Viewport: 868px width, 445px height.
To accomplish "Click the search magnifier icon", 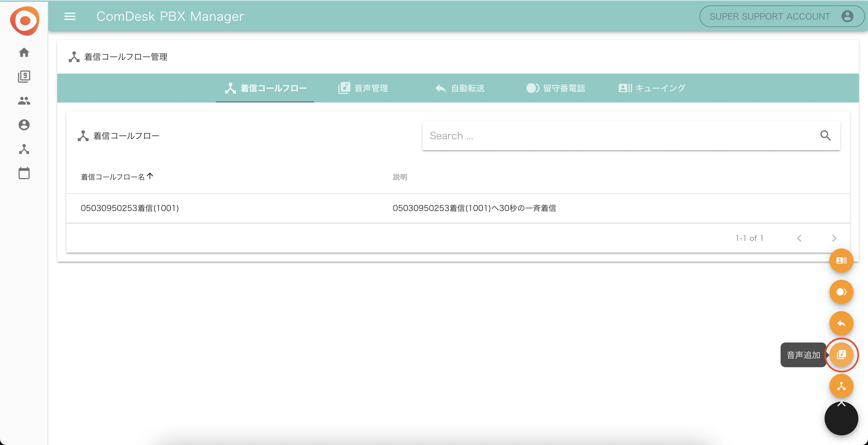I will coord(825,136).
